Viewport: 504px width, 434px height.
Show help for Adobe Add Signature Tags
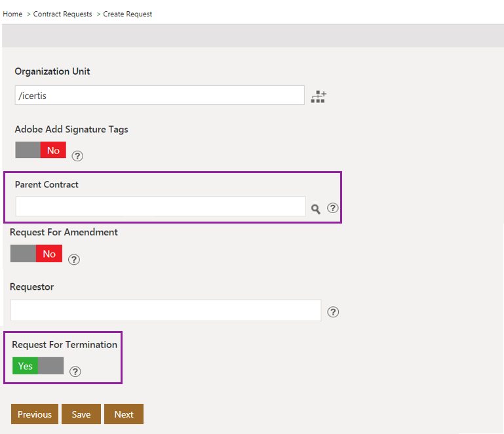point(77,156)
